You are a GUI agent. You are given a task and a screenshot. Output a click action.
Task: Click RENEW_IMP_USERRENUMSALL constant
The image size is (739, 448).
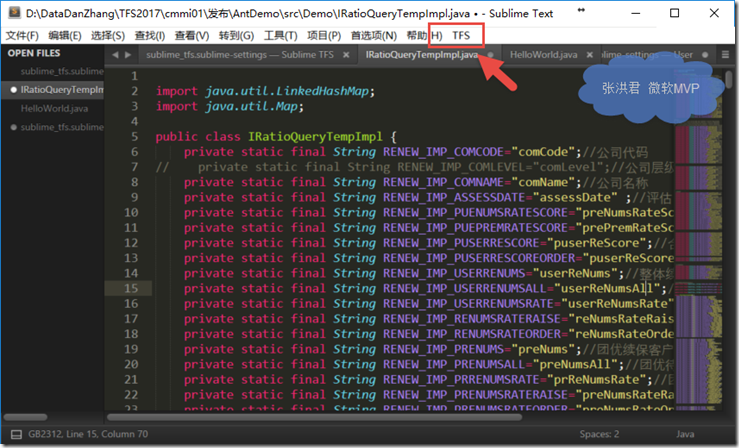click(465, 288)
